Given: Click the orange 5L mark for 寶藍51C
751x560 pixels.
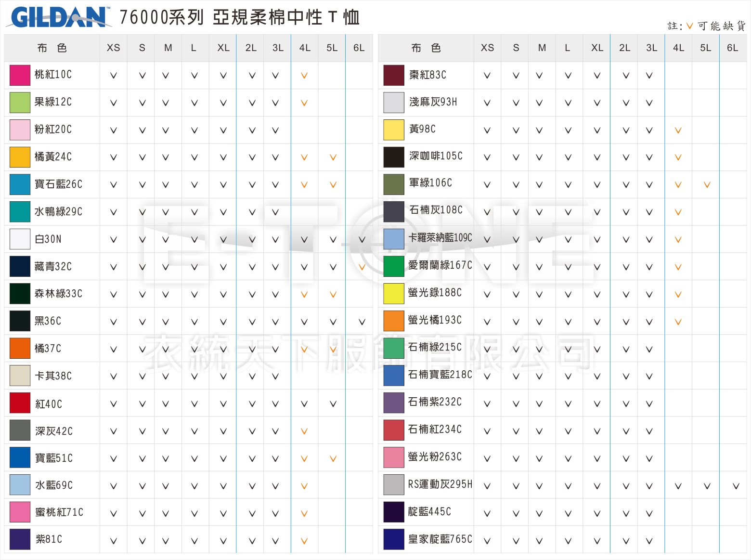Looking at the screenshot, I should [x=333, y=458].
